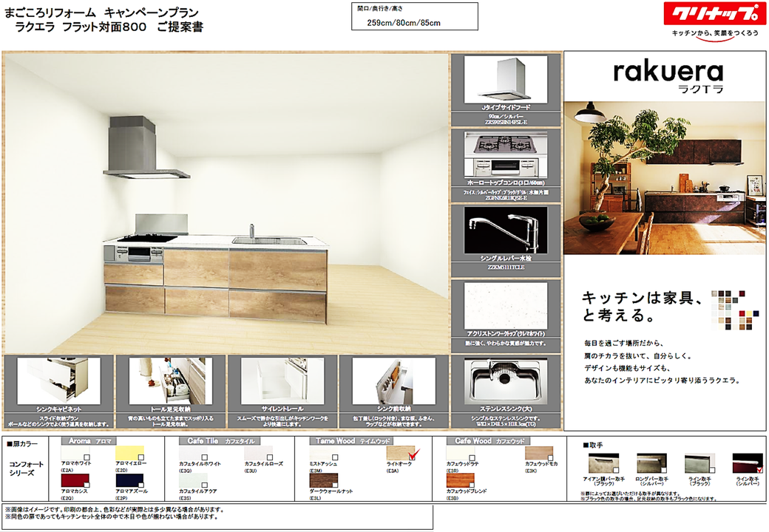Uncheck the ライン取手 (シルバー) checkbox
Screen dimensions: 769x532
759,469
